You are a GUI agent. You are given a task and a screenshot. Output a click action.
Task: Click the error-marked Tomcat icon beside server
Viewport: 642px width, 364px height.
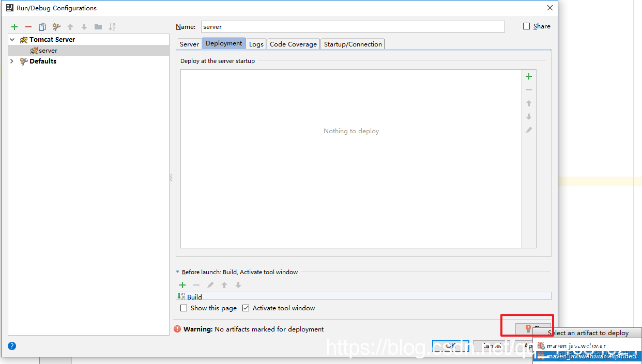coord(34,51)
